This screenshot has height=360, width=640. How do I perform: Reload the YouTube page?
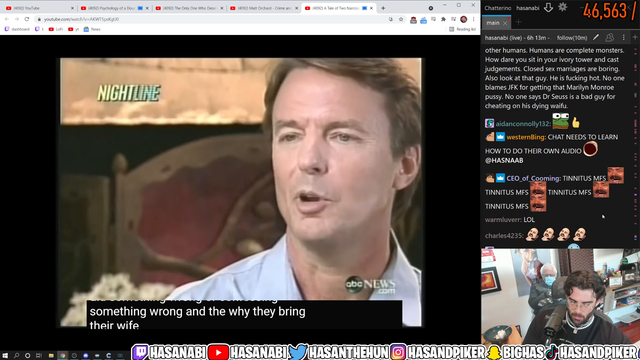click(x=27, y=19)
